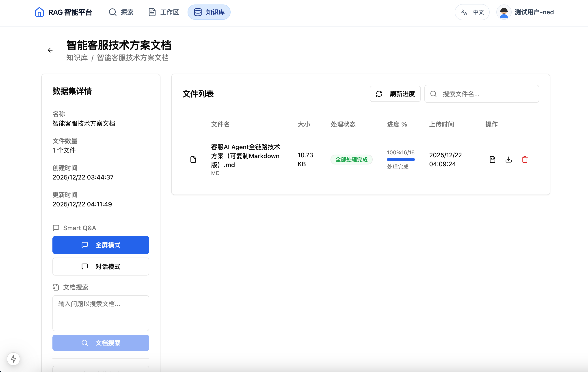
Task: Click the 处理状态 column header
Action: coord(343,124)
